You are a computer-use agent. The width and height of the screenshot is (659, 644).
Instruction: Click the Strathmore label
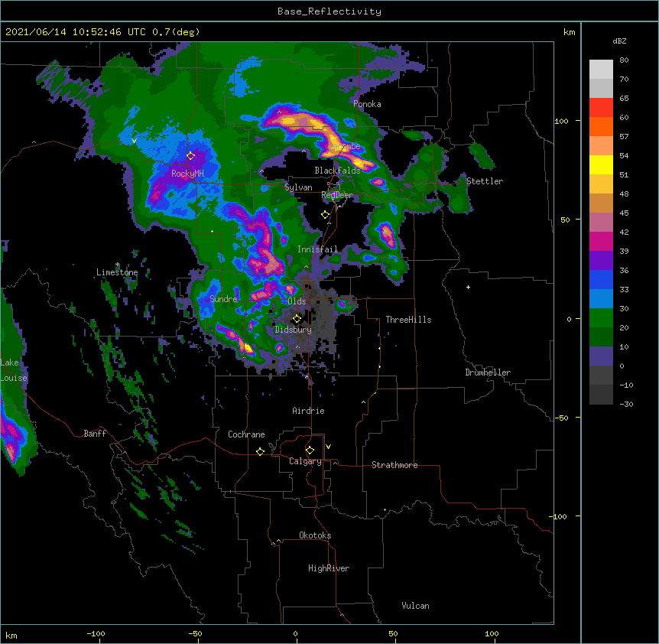(394, 465)
